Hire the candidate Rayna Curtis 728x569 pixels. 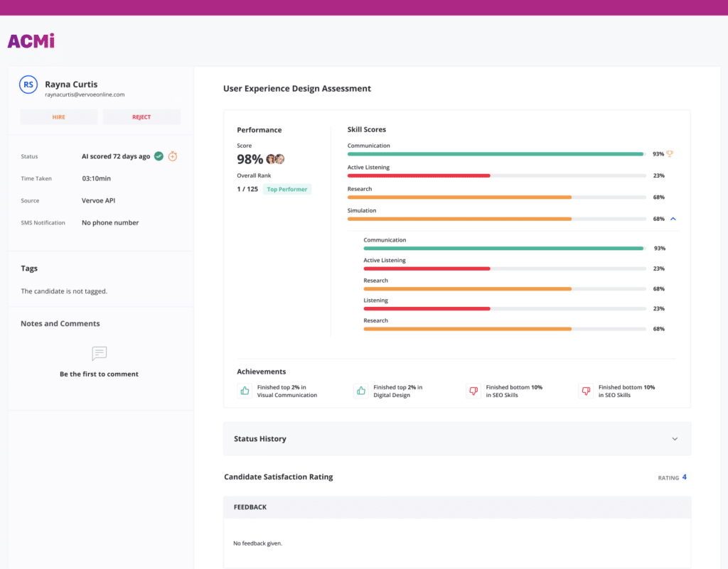(59, 117)
